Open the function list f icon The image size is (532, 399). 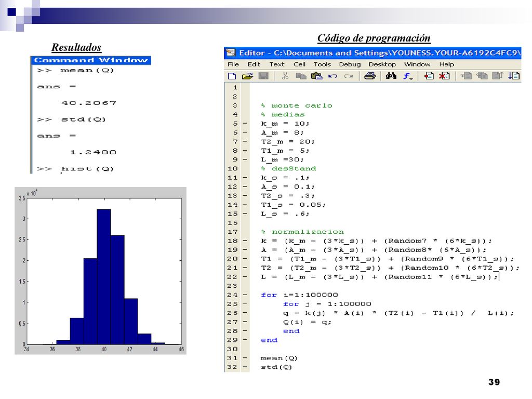407,76
